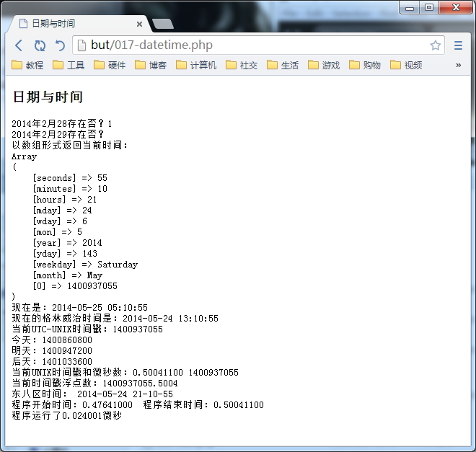Open the 购物 bookmark folder
This screenshot has width=476, height=452.
point(365,65)
